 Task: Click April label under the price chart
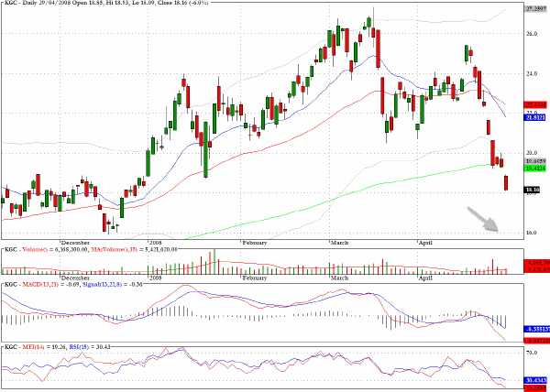[425, 243]
